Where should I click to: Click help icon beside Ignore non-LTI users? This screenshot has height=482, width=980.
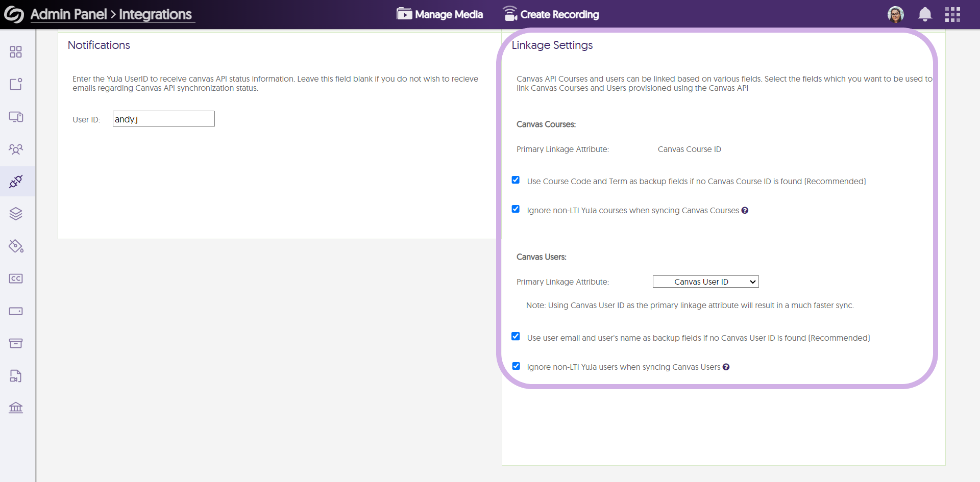pyautogui.click(x=726, y=367)
